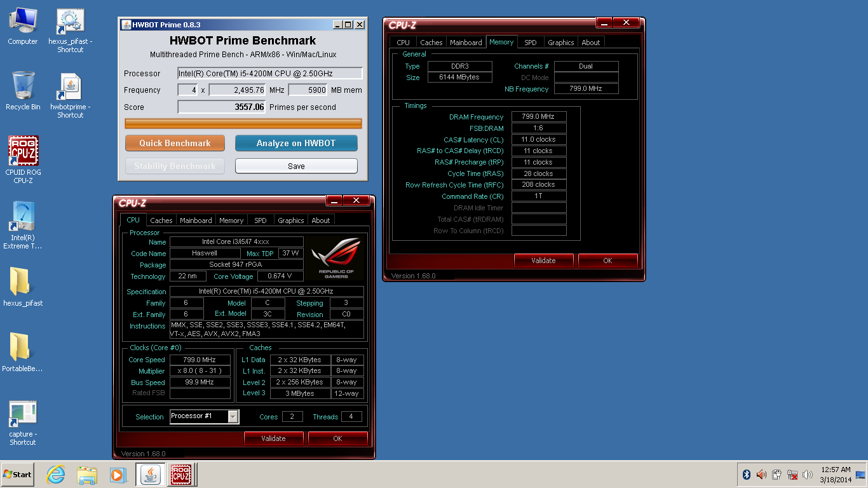
Task: Click CAS# Latency value 11.0 clocks
Action: pyautogui.click(x=539, y=140)
